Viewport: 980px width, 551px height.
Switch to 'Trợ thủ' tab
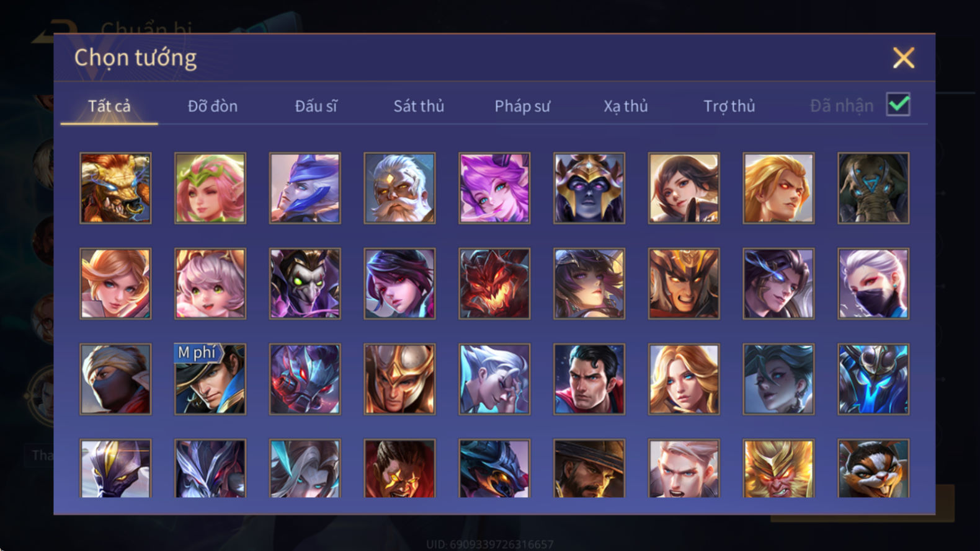tap(729, 106)
